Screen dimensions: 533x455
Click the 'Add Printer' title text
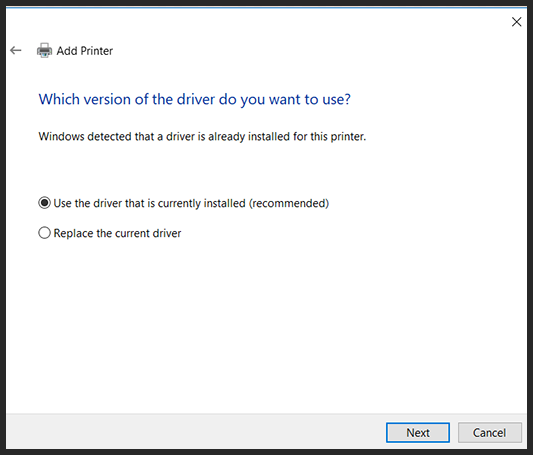pyautogui.click(x=85, y=51)
